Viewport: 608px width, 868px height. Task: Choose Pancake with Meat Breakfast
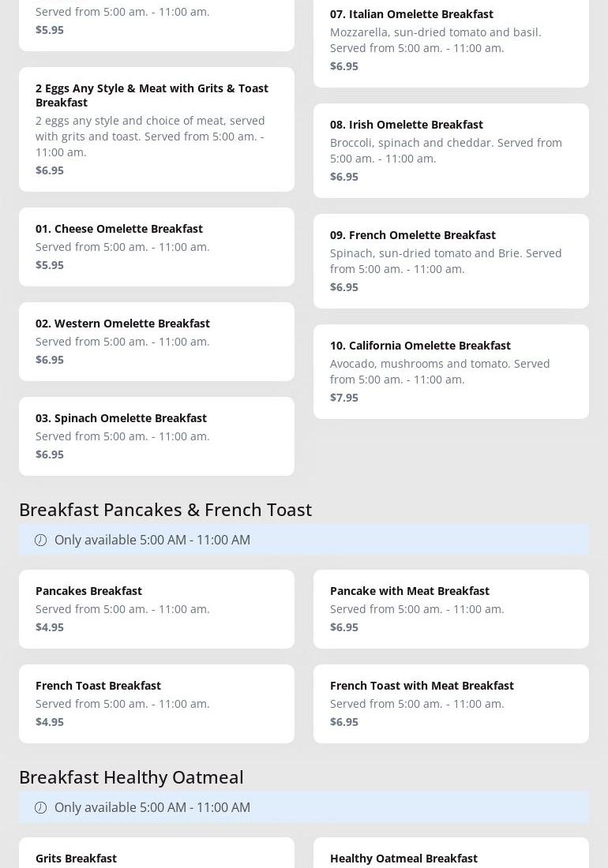point(451,608)
